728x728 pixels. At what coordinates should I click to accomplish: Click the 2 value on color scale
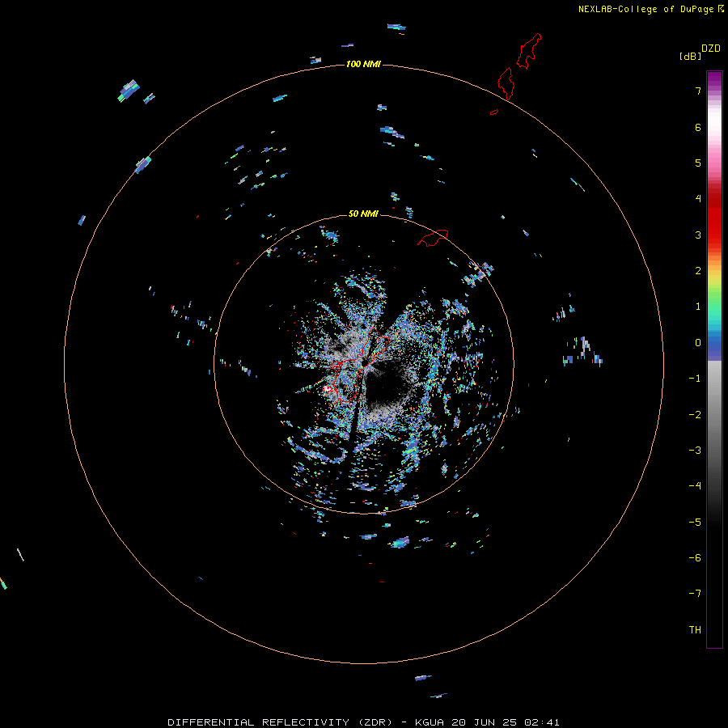pyautogui.click(x=698, y=271)
